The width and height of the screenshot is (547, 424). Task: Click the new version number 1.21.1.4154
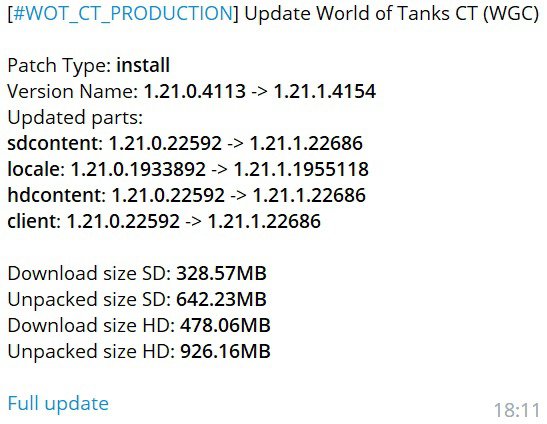[325, 91]
